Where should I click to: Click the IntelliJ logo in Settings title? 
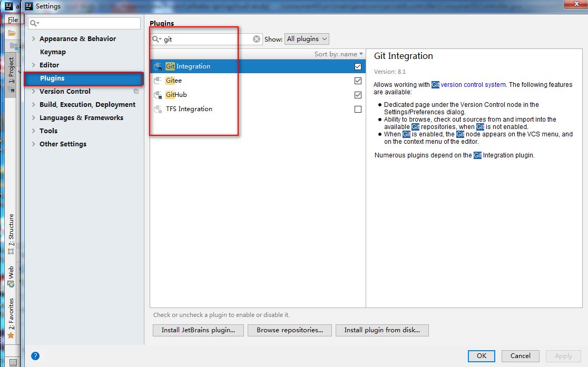pos(29,6)
